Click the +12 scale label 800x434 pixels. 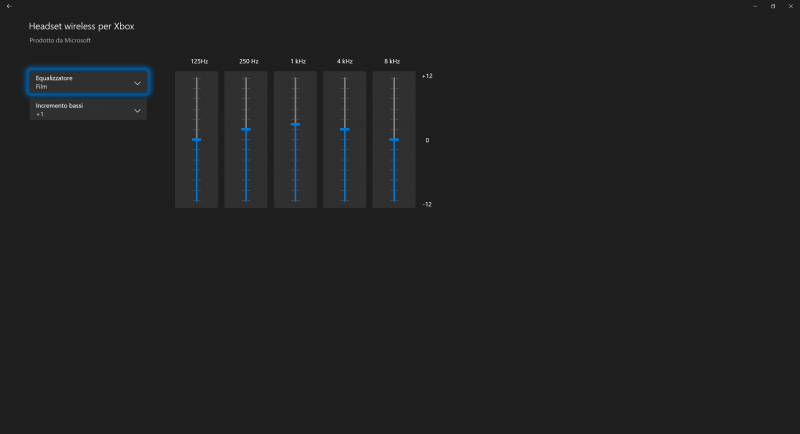(x=427, y=76)
